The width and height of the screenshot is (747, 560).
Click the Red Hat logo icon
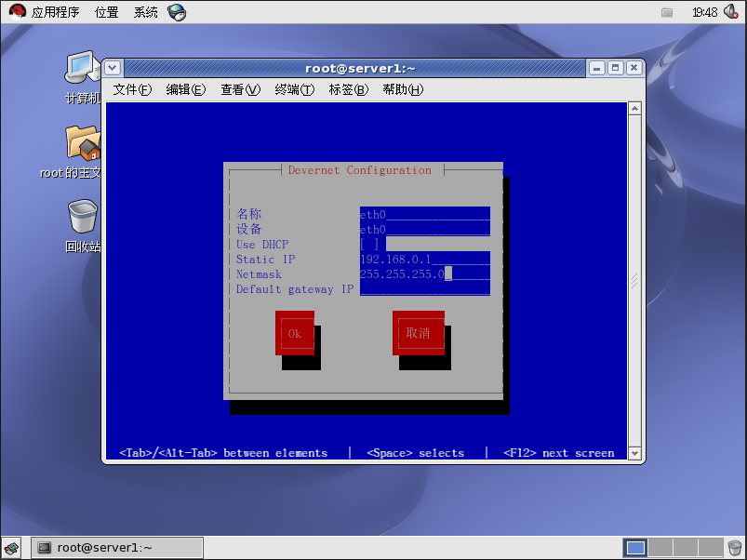tap(18, 11)
